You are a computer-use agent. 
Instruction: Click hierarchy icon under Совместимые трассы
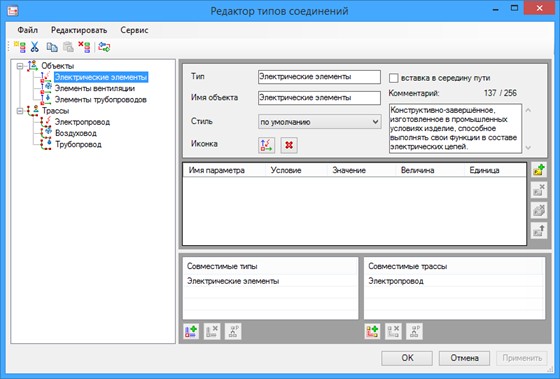pyautogui.click(x=414, y=331)
